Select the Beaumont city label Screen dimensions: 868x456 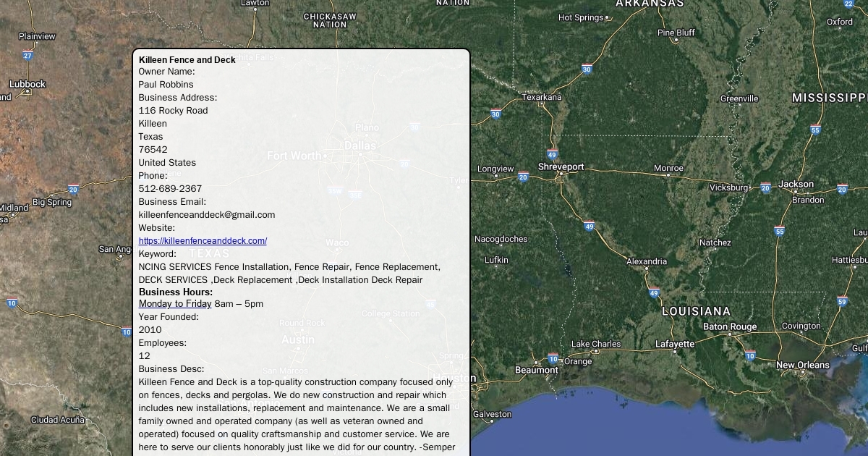(x=537, y=370)
